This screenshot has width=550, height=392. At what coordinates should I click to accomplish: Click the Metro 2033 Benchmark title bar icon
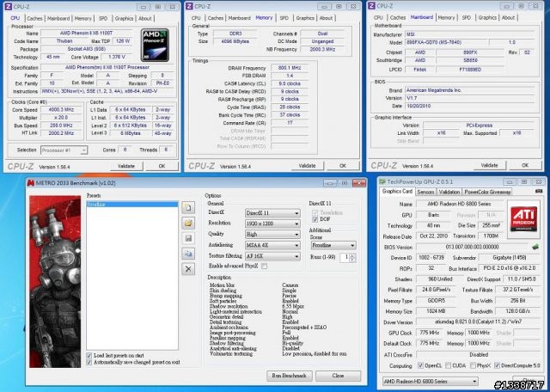(x=31, y=183)
